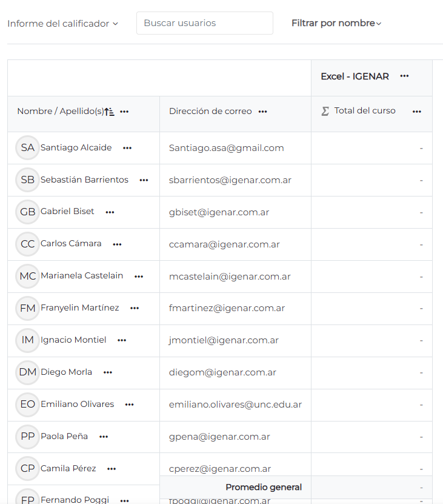Open the three-dot menu for Sebastián Barrientos
This screenshot has height=504, width=443.
coord(144,180)
